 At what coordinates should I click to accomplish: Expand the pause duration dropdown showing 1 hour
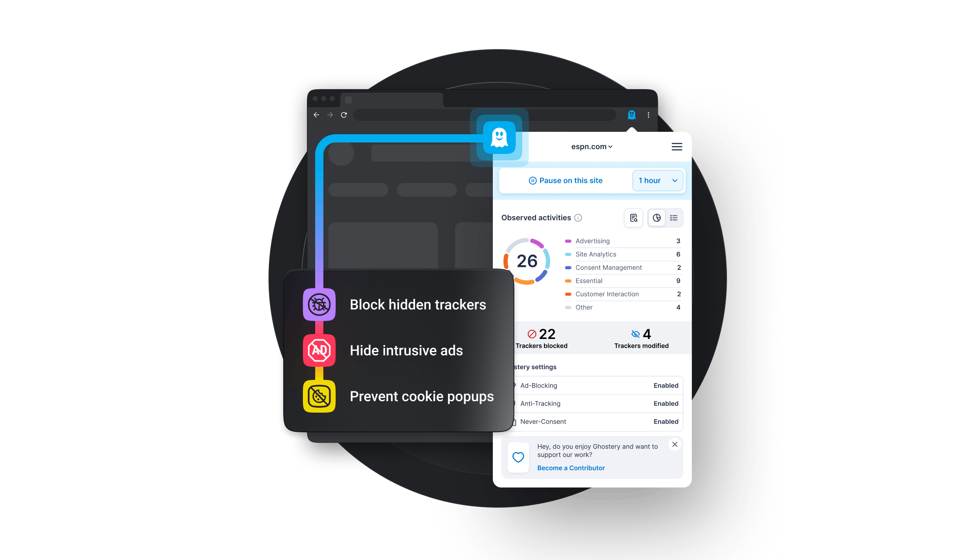[x=656, y=181]
